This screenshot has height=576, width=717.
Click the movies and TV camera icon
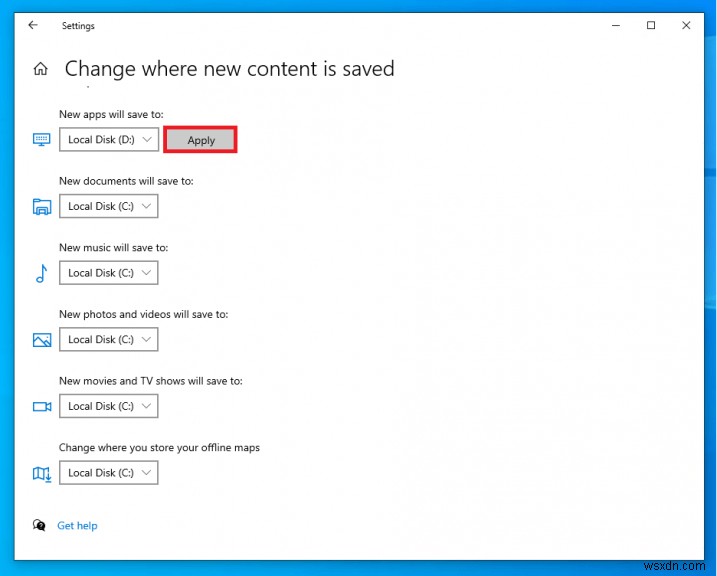tap(42, 406)
